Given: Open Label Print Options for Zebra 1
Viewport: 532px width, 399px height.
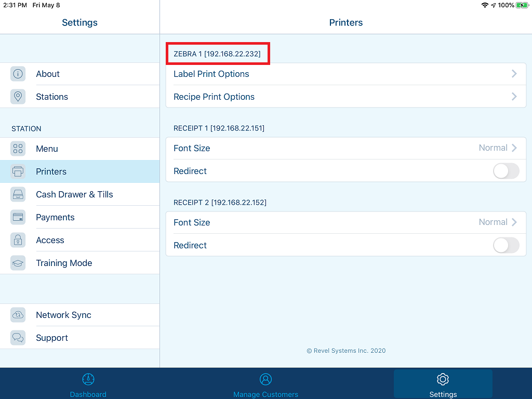Looking at the screenshot, I should point(345,74).
